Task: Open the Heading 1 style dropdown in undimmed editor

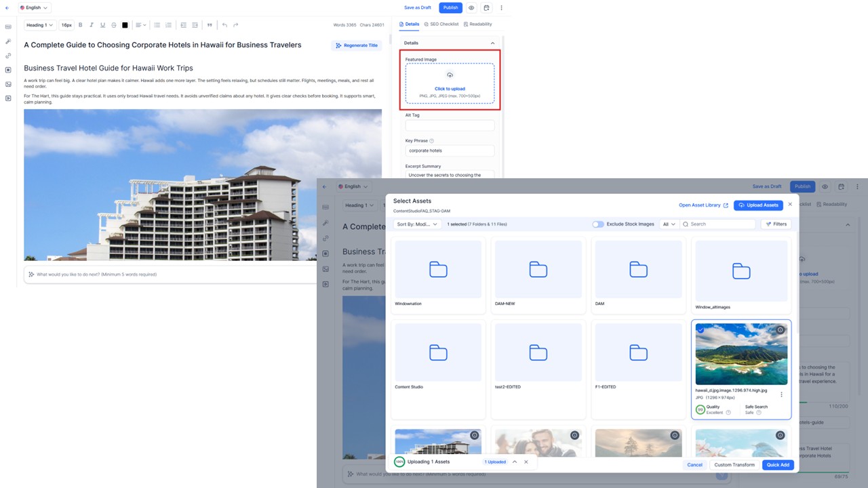Action: 41,25
